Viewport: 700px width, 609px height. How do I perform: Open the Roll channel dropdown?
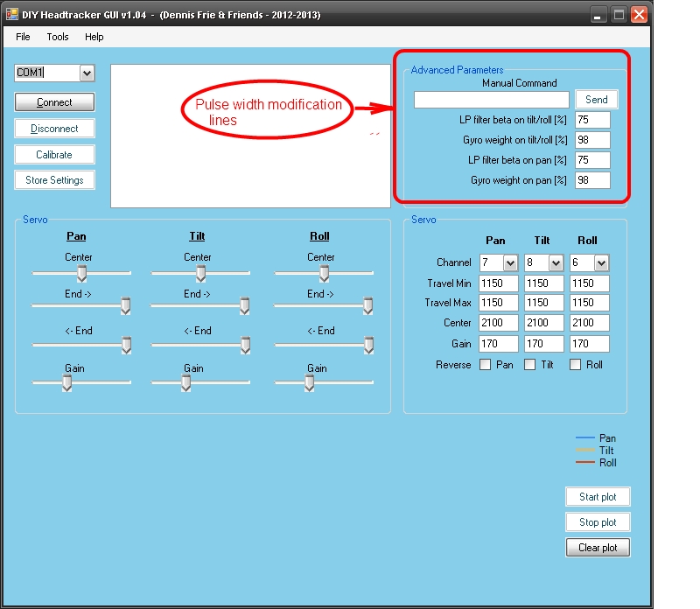click(x=601, y=262)
